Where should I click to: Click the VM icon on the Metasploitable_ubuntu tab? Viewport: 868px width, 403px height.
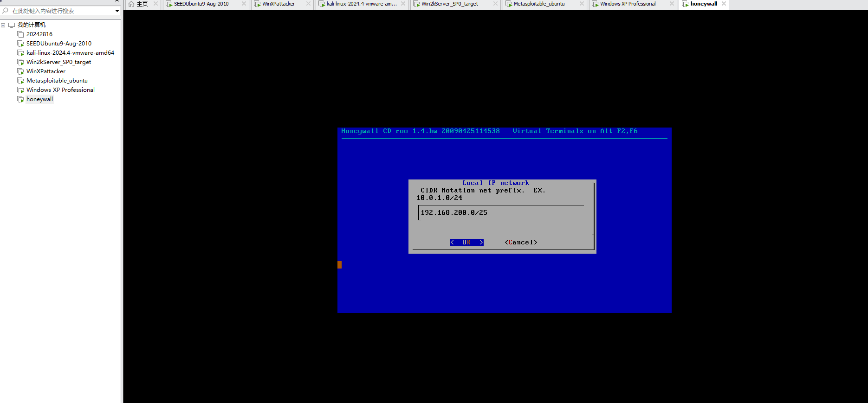[509, 4]
